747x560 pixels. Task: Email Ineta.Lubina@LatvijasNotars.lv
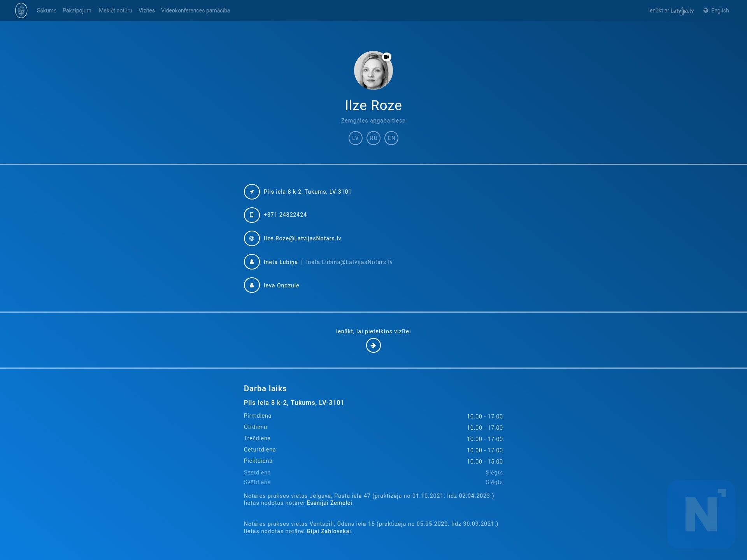tap(349, 262)
